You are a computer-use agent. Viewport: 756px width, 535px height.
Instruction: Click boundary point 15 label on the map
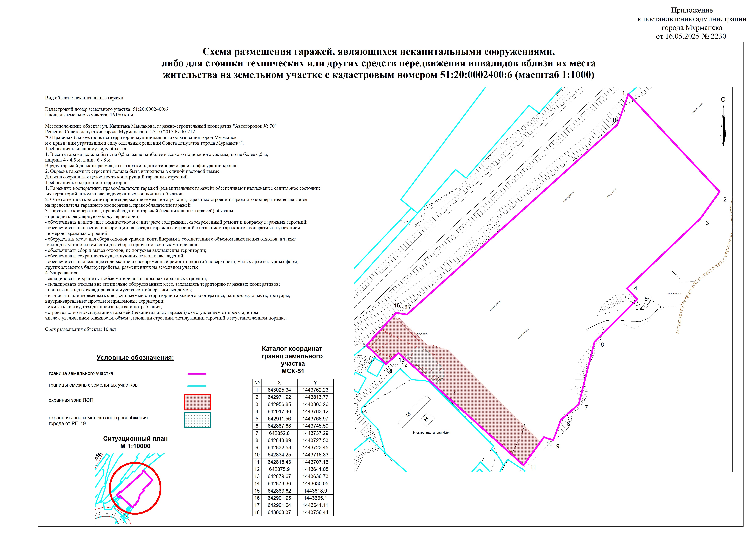click(x=363, y=345)
